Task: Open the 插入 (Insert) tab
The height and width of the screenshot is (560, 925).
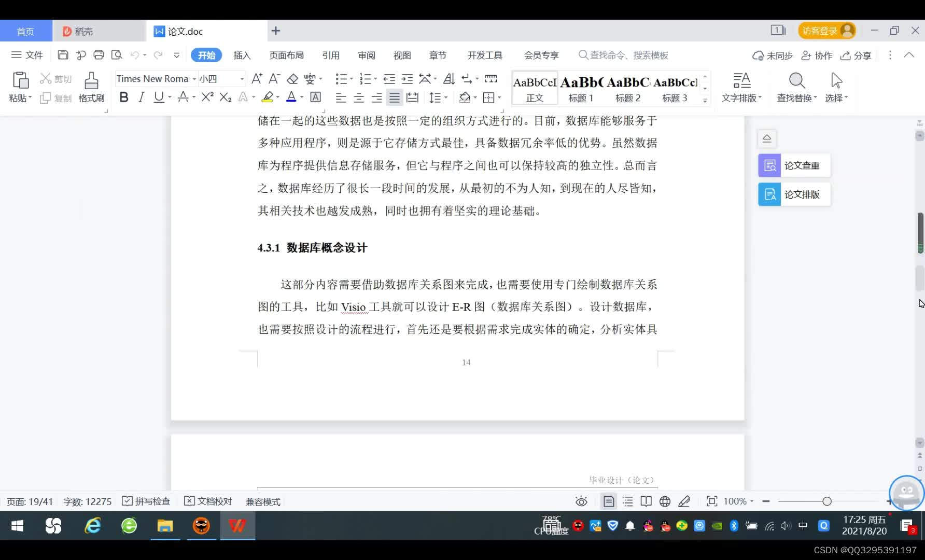Action: tap(242, 55)
